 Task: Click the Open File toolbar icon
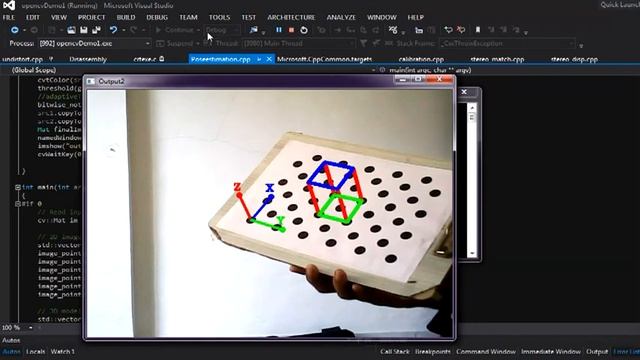(x=71, y=30)
